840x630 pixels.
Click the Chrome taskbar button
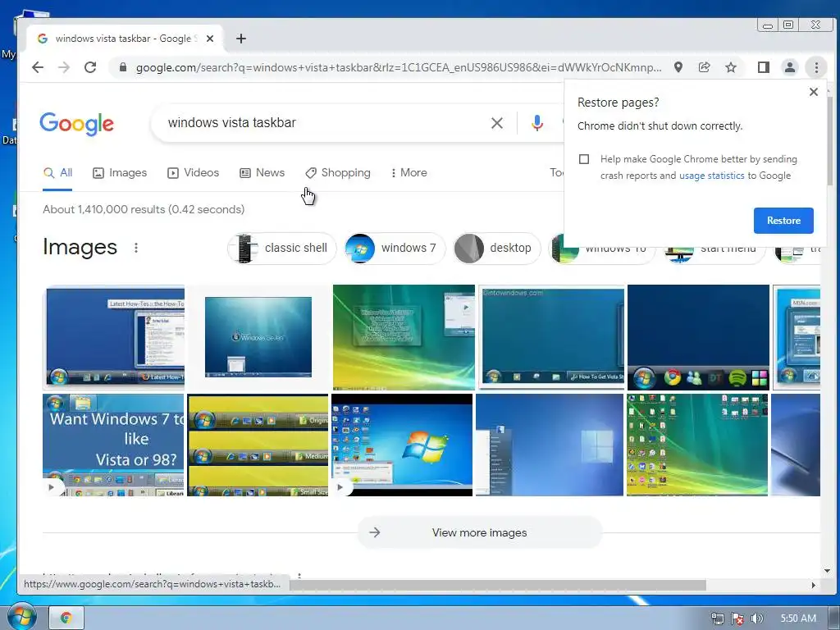click(x=66, y=619)
